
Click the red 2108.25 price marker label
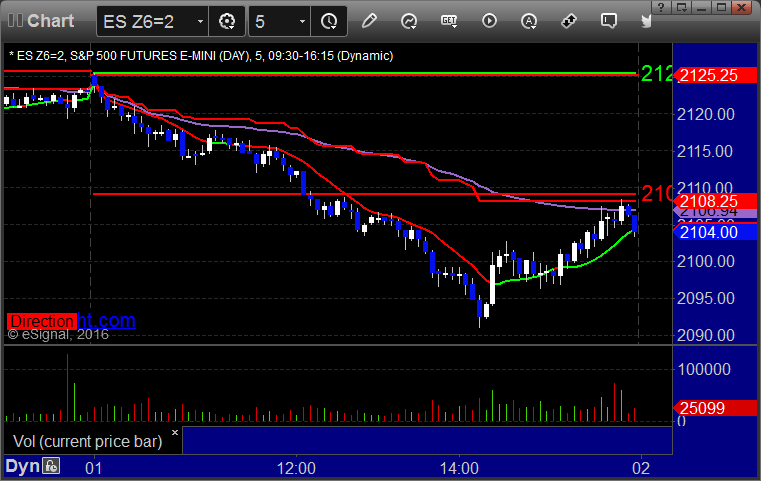click(x=714, y=201)
